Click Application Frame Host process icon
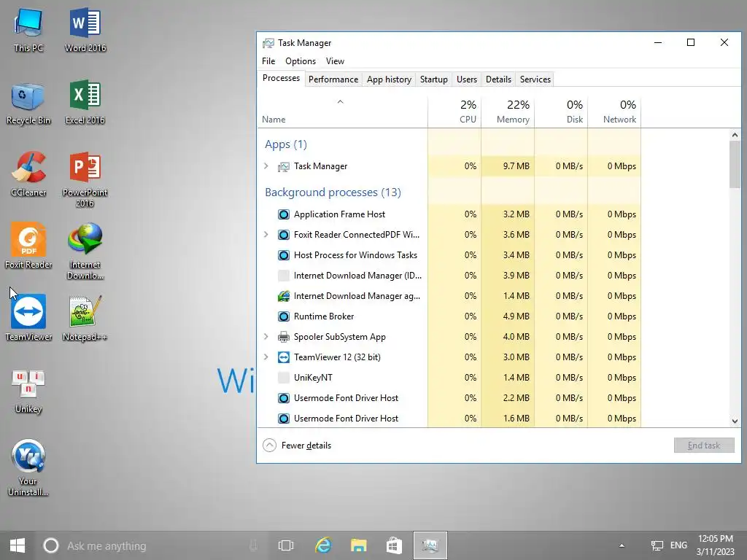The width and height of the screenshot is (747, 560). tap(284, 214)
